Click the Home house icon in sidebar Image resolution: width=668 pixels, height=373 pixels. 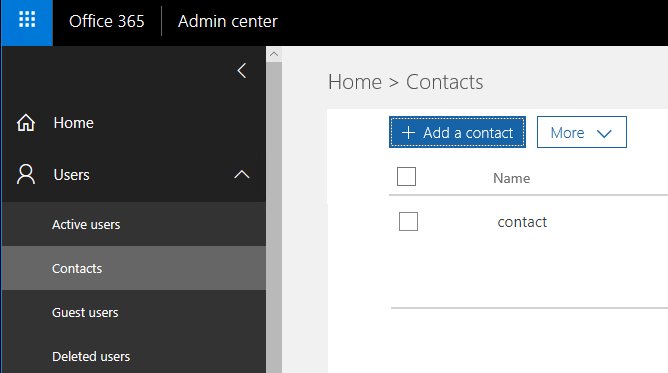click(26, 123)
